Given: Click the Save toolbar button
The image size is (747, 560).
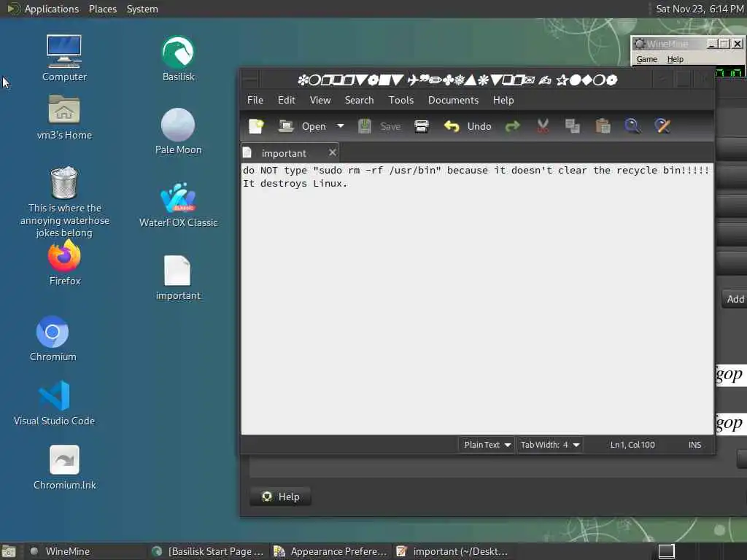Looking at the screenshot, I should (379, 126).
